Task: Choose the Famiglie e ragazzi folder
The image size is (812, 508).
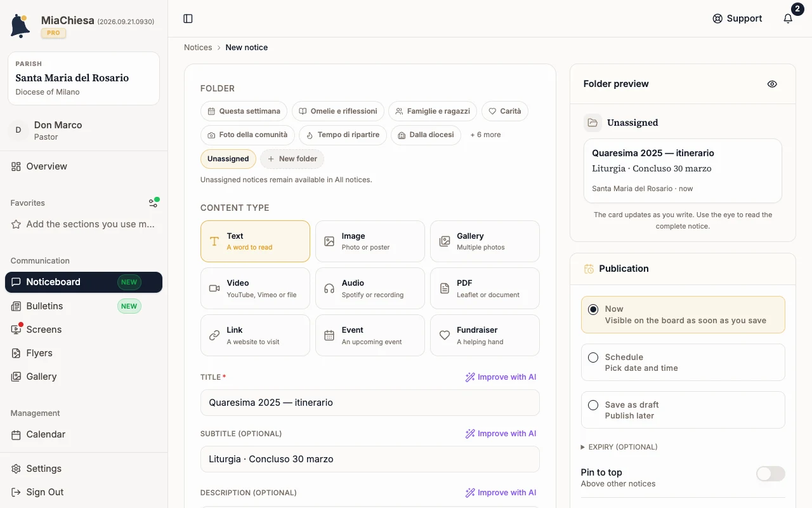Action: (x=433, y=111)
